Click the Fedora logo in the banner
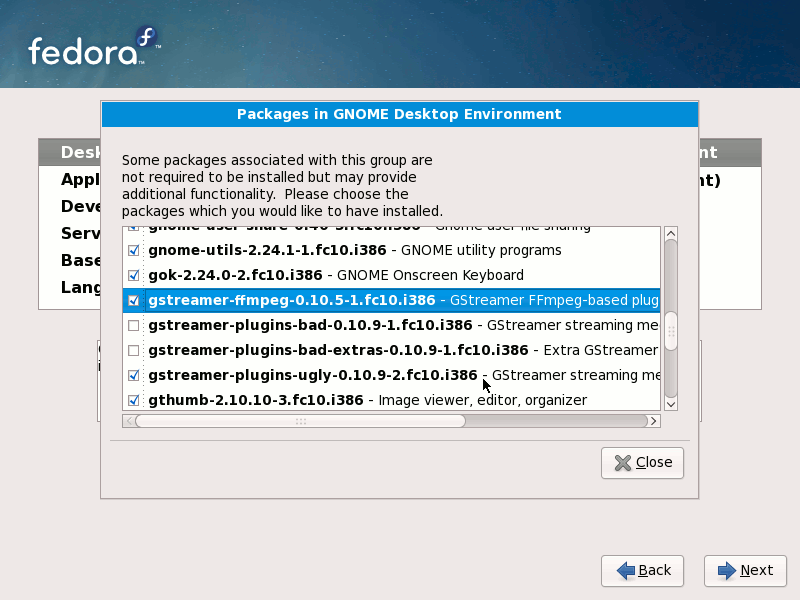Image resolution: width=800 pixels, height=600 pixels. [x=94, y=47]
